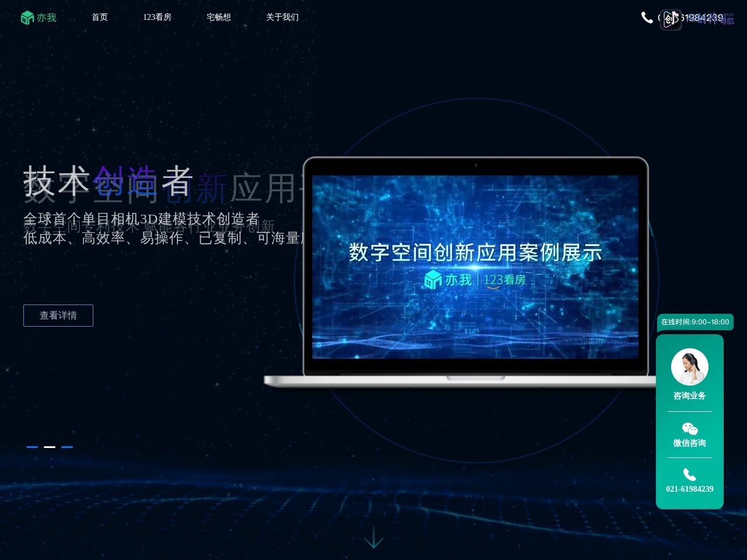Click the 咨询业务 label
Screen dimensions: 747x560
tap(690, 395)
